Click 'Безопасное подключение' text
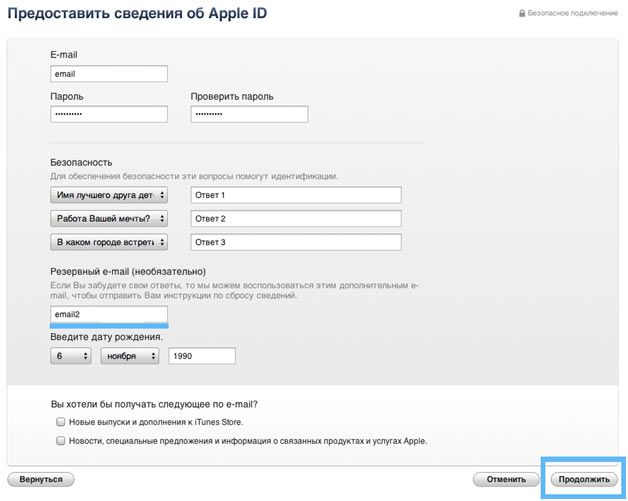Image resolution: width=628 pixels, height=501 pixels. tap(573, 13)
